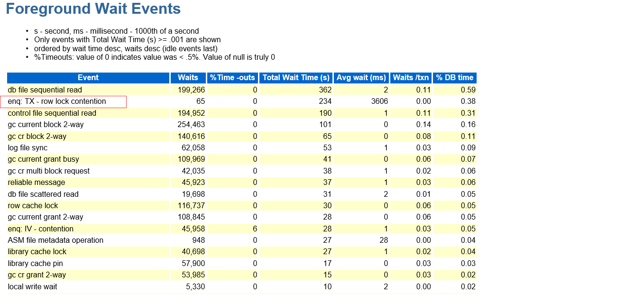Click the enq: IV - contention event

[41, 229]
